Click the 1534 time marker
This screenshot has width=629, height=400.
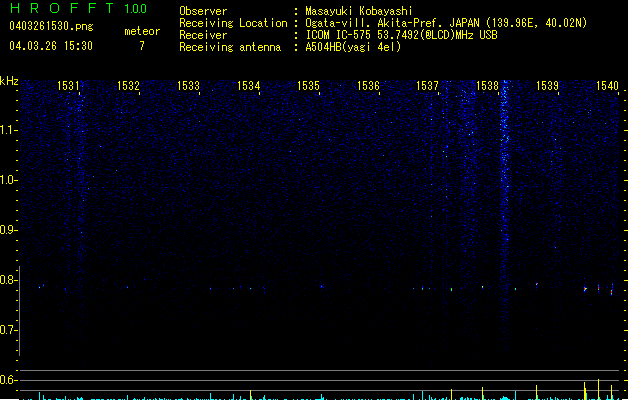point(248,86)
